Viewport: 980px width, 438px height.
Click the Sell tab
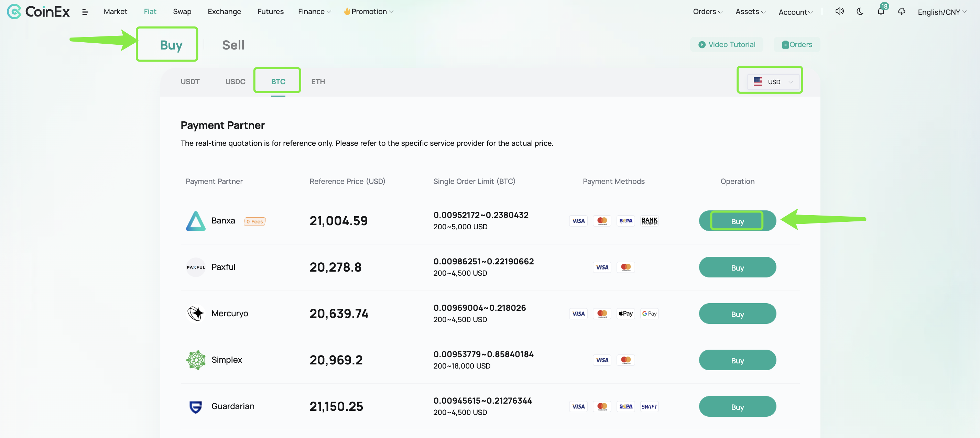pos(233,44)
